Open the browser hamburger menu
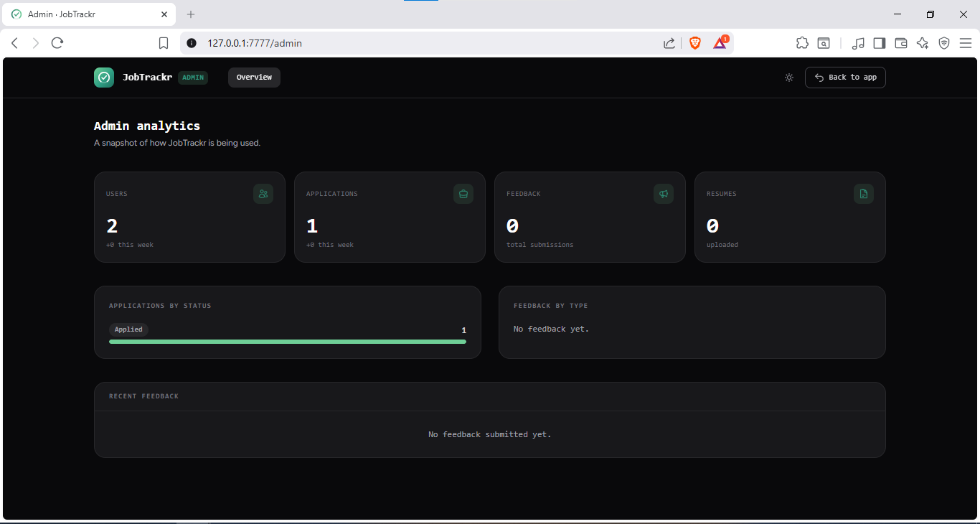980x524 pixels. click(966, 43)
